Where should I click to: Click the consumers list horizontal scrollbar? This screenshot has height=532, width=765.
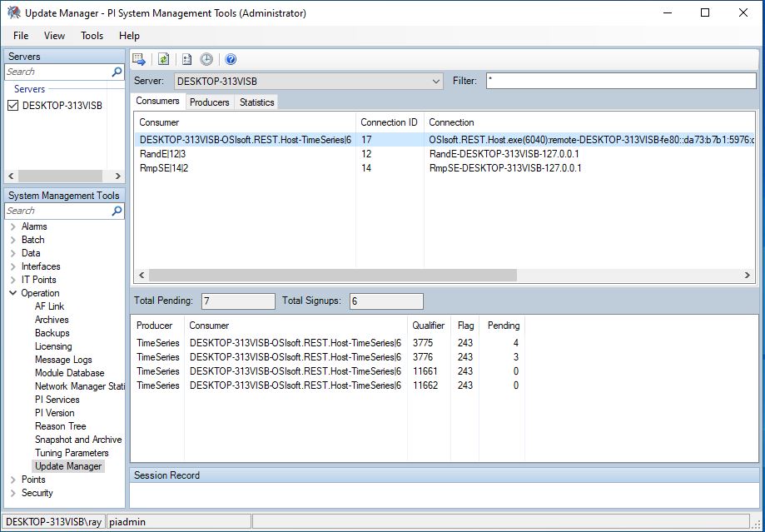[x=333, y=275]
